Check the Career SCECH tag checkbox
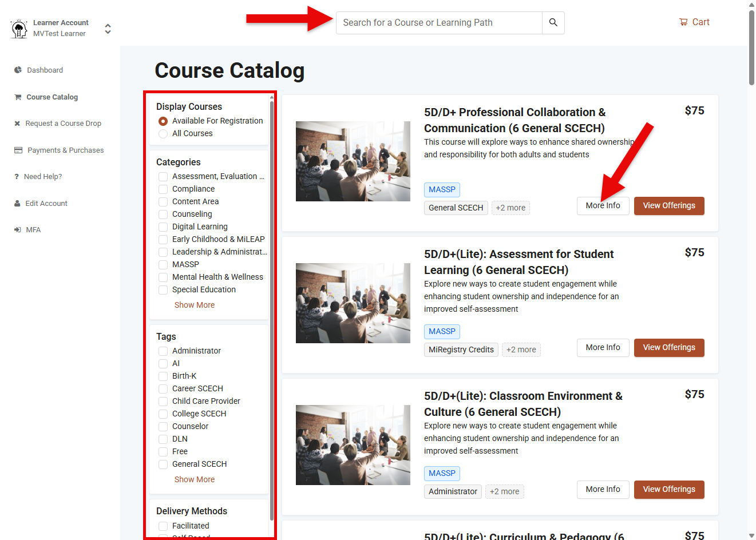This screenshot has height=540, width=756. [163, 389]
